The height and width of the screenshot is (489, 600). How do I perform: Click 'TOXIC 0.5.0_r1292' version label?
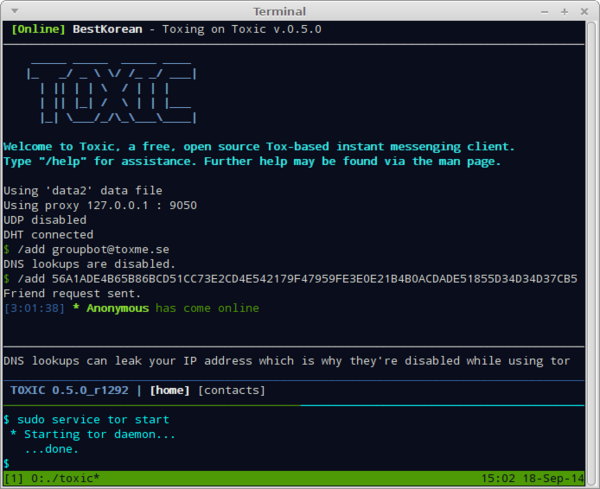(x=69, y=390)
